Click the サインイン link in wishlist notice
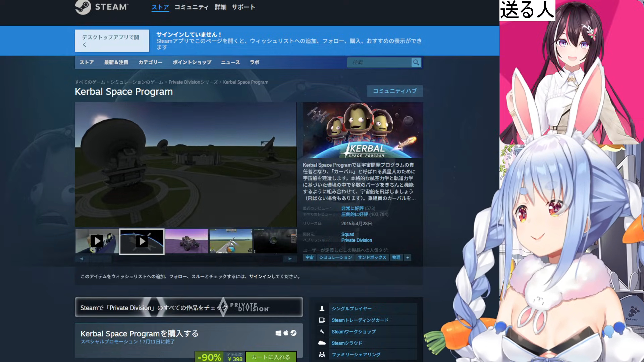 click(x=260, y=277)
